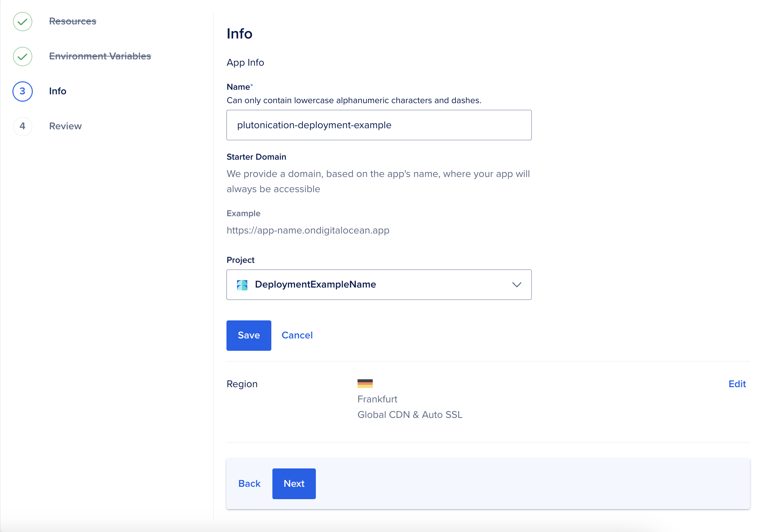Click the DeploymentExampleName project icon

click(242, 285)
